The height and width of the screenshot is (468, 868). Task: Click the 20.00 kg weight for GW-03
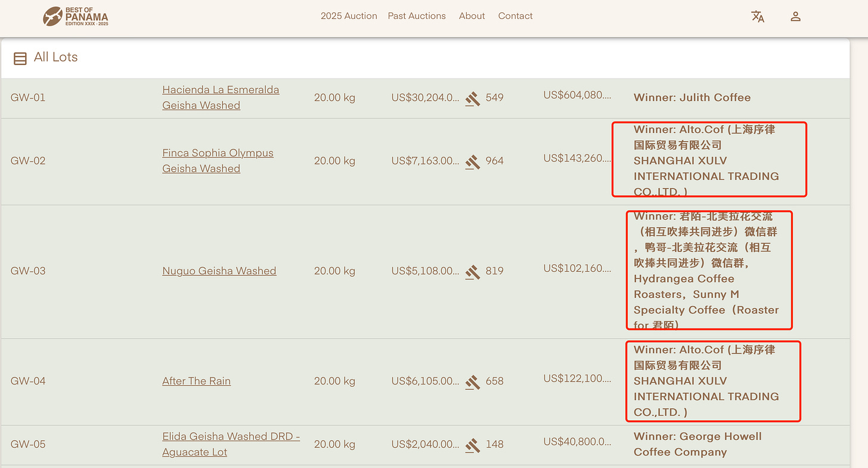(334, 271)
